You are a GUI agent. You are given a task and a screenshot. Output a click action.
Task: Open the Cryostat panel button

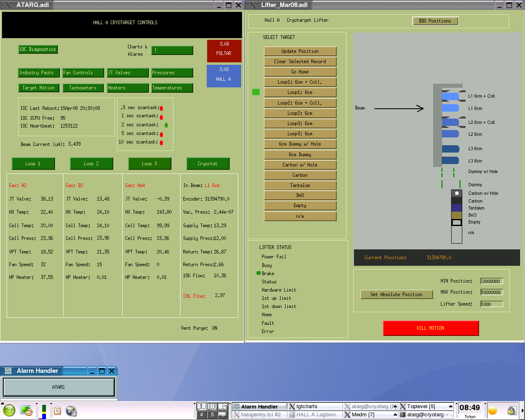click(208, 164)
